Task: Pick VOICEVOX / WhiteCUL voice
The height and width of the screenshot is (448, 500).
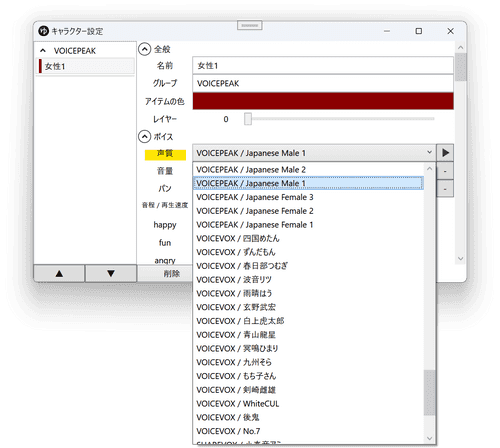Action: 308,404
